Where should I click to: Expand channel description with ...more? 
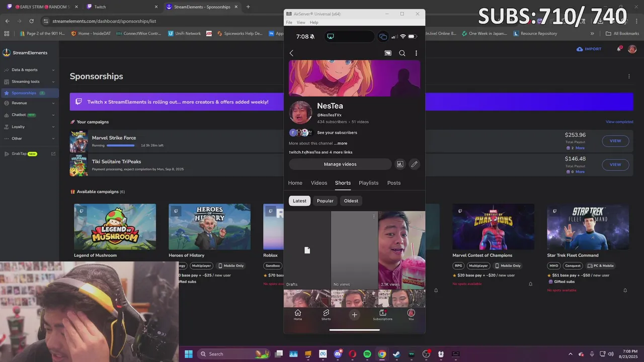[341, 143]
